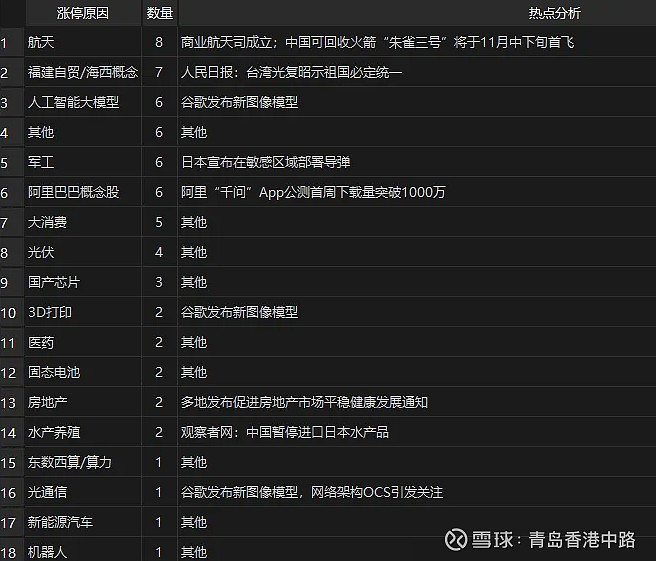The image size is (656, 561).
Task: Click 谷歌发布新图像模型 in the 3D打印 row
Action: pyautogui.click(x=240, y=313)
